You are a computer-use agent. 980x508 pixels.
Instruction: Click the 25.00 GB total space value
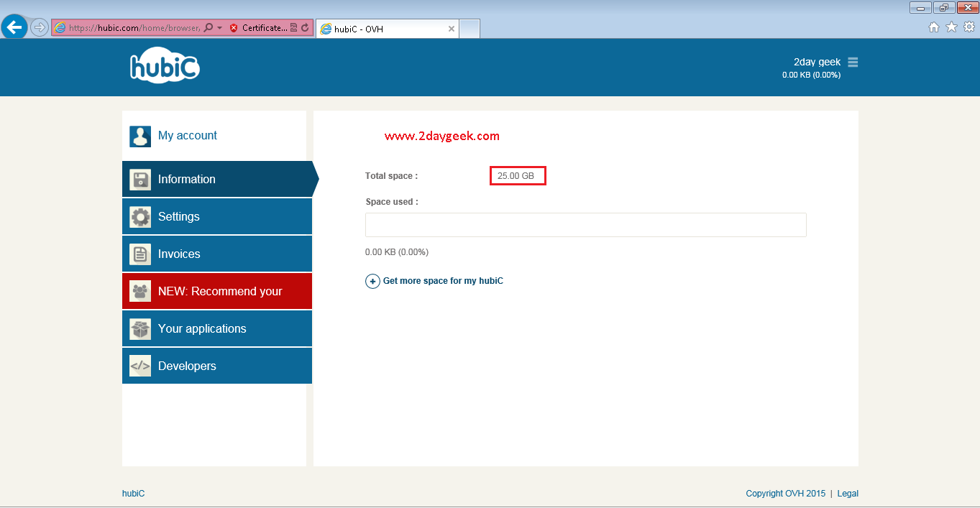[x=516, y=176]
